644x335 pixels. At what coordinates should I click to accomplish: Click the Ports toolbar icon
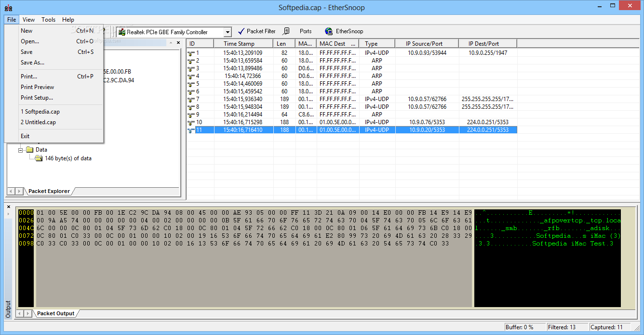coord(286,31)
